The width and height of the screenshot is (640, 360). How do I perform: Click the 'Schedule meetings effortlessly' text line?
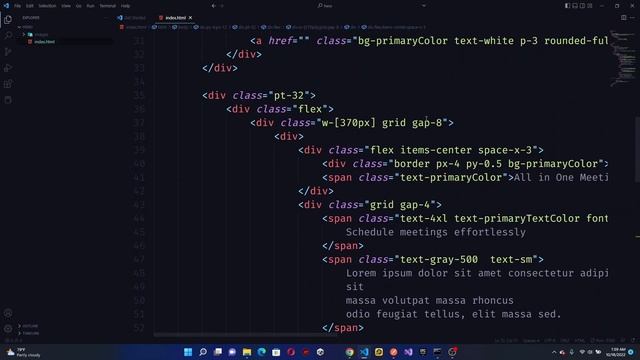pyautogui.click(x=436, y=232)
